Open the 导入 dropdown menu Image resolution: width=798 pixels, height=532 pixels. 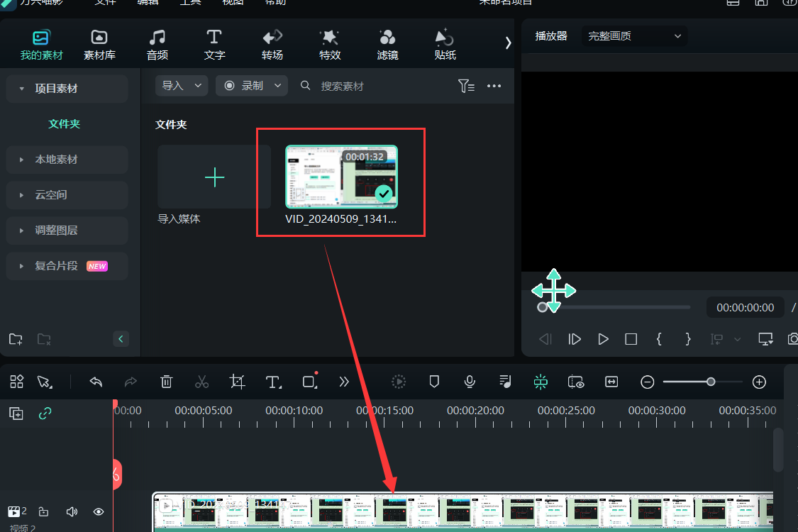tap(182, 86)
